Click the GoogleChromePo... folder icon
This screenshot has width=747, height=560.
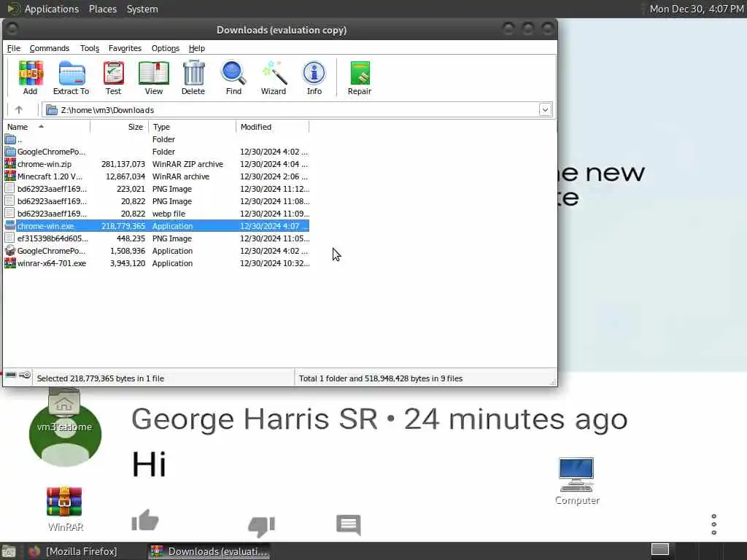click(x=10, y=152)
